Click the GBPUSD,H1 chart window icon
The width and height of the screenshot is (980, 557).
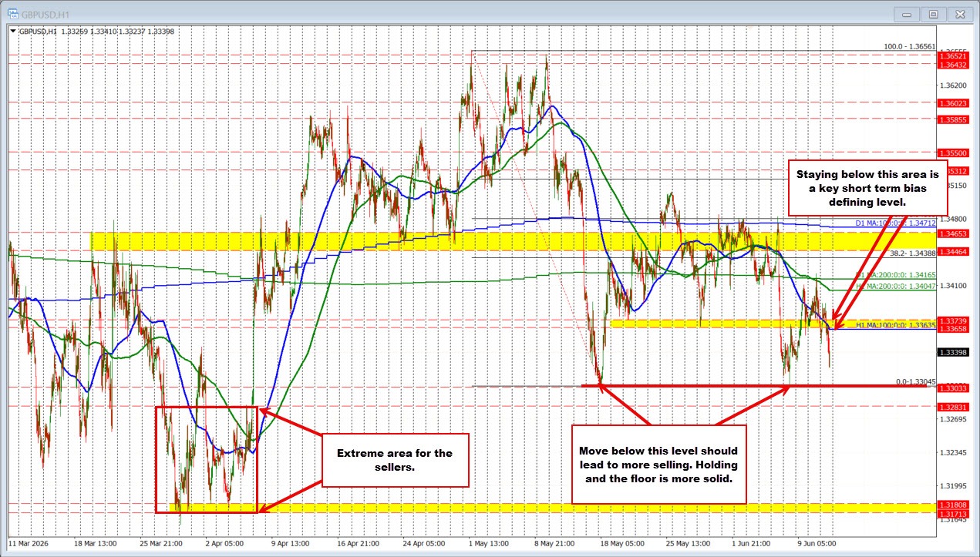click(14, 14)
